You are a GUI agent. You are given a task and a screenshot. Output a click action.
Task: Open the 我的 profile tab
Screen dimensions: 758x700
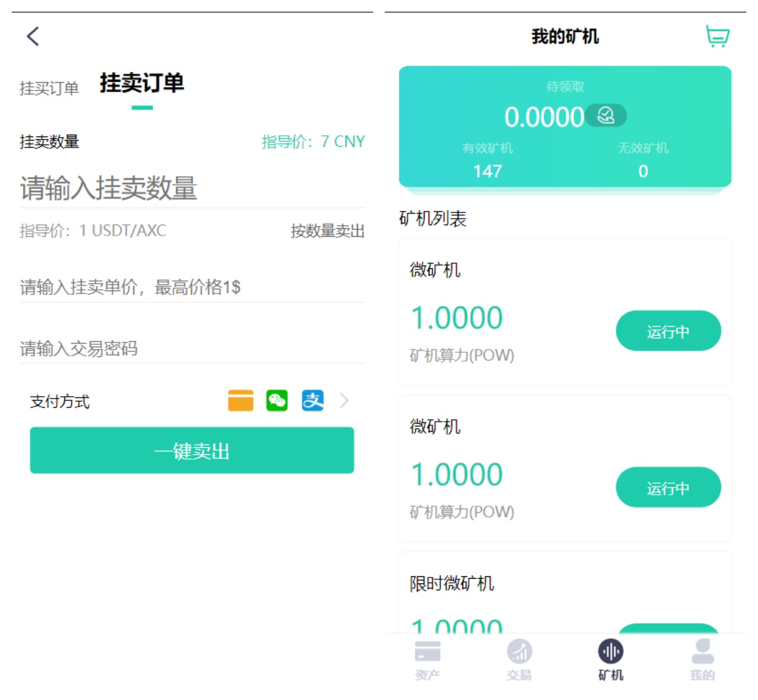tap(702, 660)
